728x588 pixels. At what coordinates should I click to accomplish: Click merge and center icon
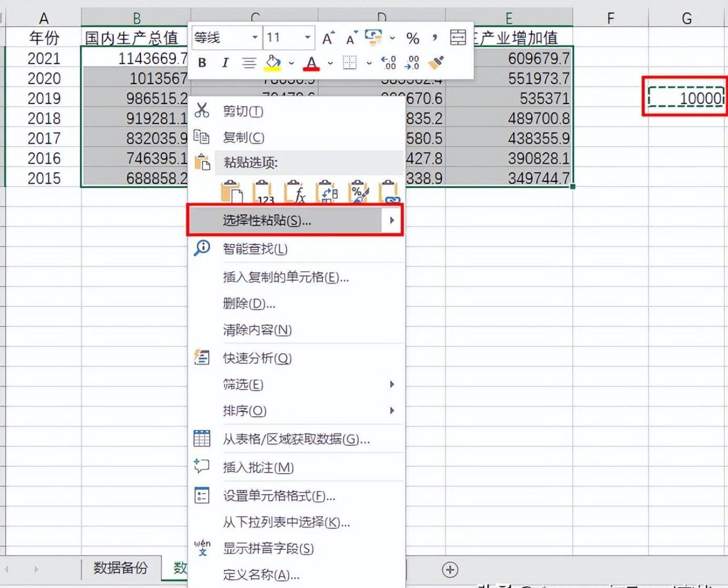click(x=458, y=38)
